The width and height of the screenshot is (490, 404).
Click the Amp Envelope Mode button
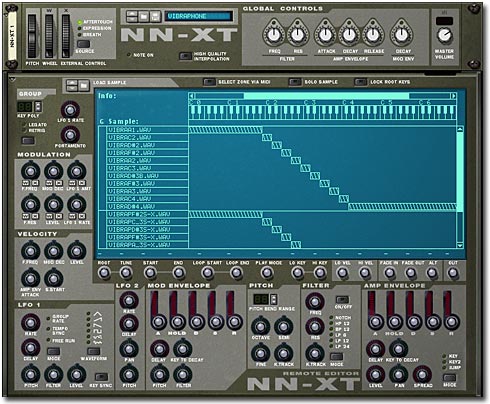tap(449, 378)
